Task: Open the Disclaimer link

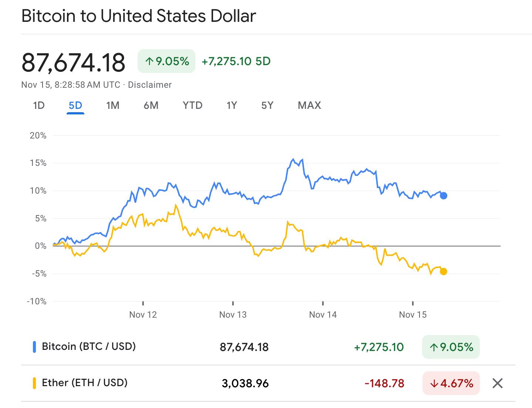Action: (150, 85)
